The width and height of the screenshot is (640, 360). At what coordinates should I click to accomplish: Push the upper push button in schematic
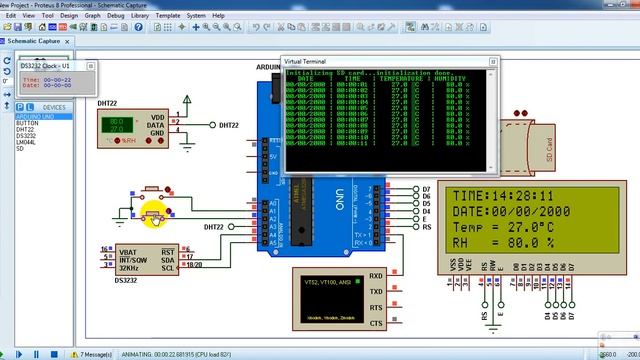click(x=152, y=193)
